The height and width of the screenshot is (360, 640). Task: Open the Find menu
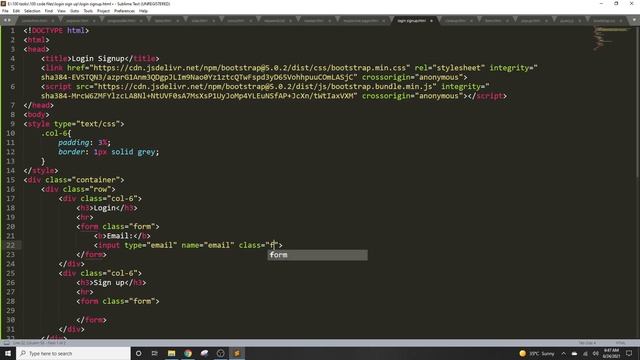(49, 11)
